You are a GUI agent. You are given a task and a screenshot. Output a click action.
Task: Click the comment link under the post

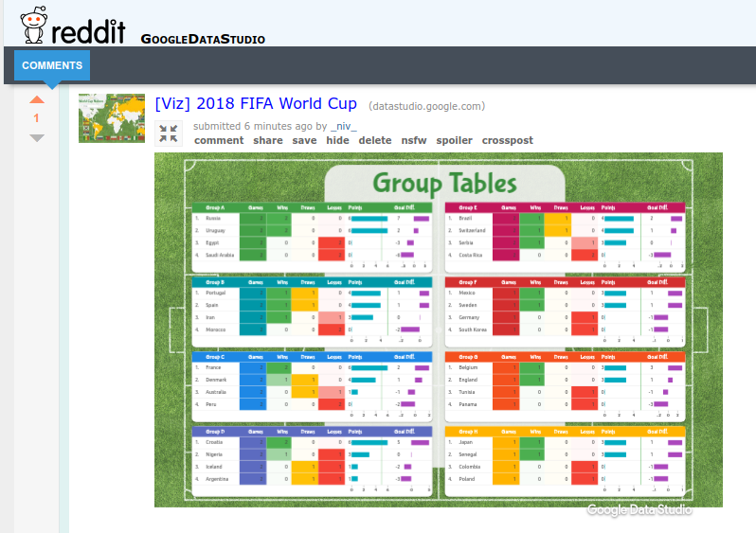pos(219,140)
